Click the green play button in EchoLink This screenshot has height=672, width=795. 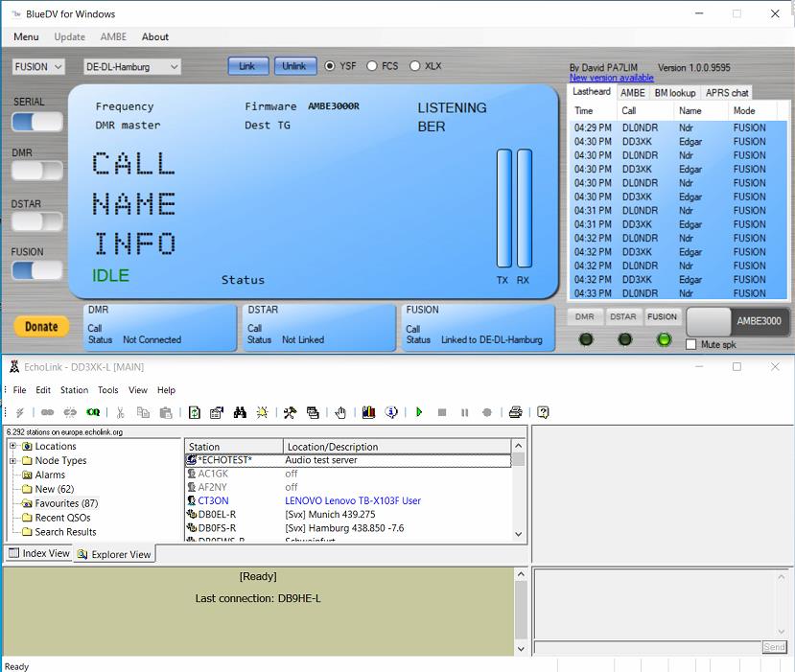(419, 412)
